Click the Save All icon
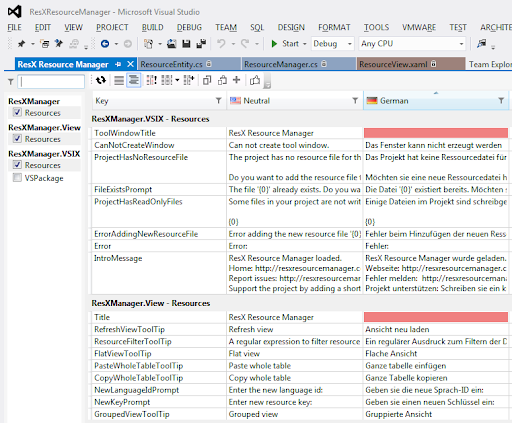Image resolution: width=512 pixels, height=423 pixels. pyautogui.click(x=201, y=44)
